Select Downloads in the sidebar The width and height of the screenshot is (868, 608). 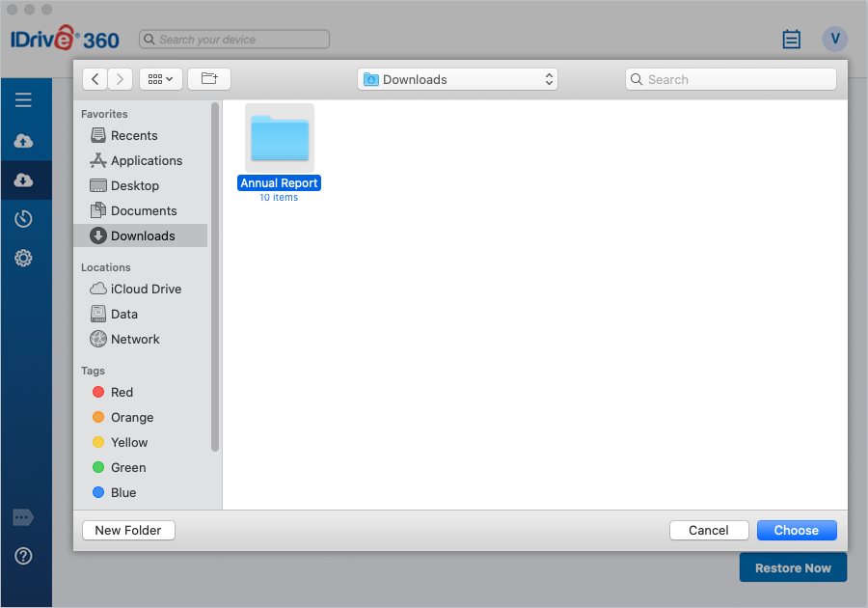point(141,235)
